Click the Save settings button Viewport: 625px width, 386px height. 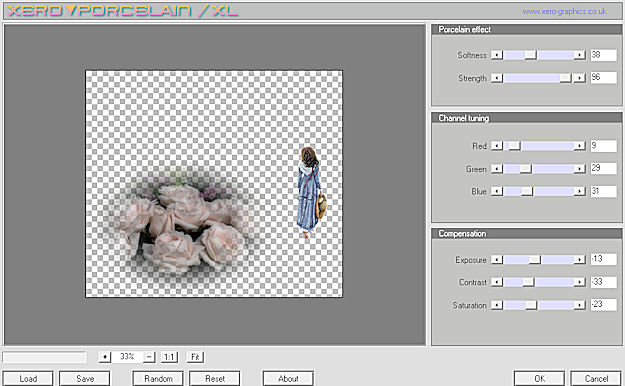click(85, 378)
